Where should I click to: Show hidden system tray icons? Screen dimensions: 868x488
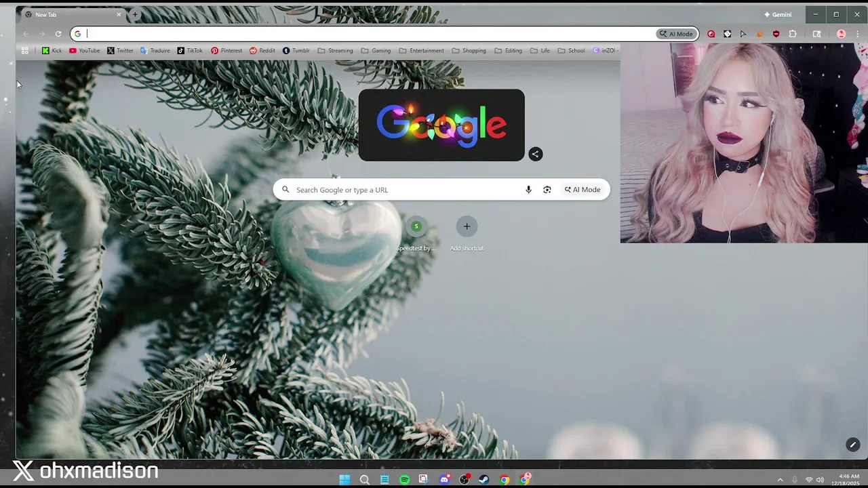click(x=780, y=480)
